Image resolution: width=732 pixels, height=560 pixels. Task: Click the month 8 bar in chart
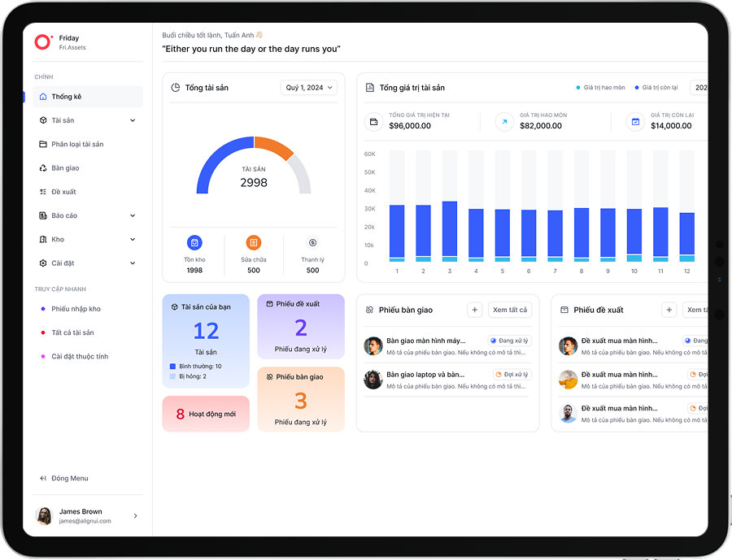tap(582, 235)
